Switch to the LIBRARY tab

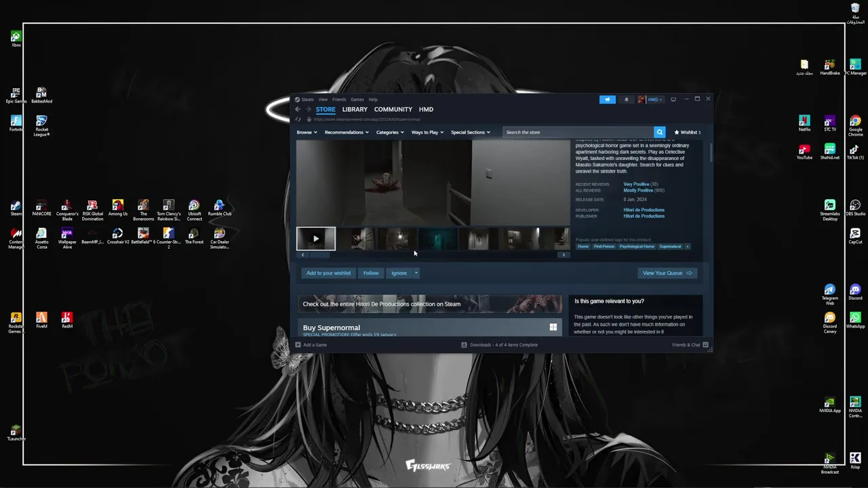(x=355, y=109)
